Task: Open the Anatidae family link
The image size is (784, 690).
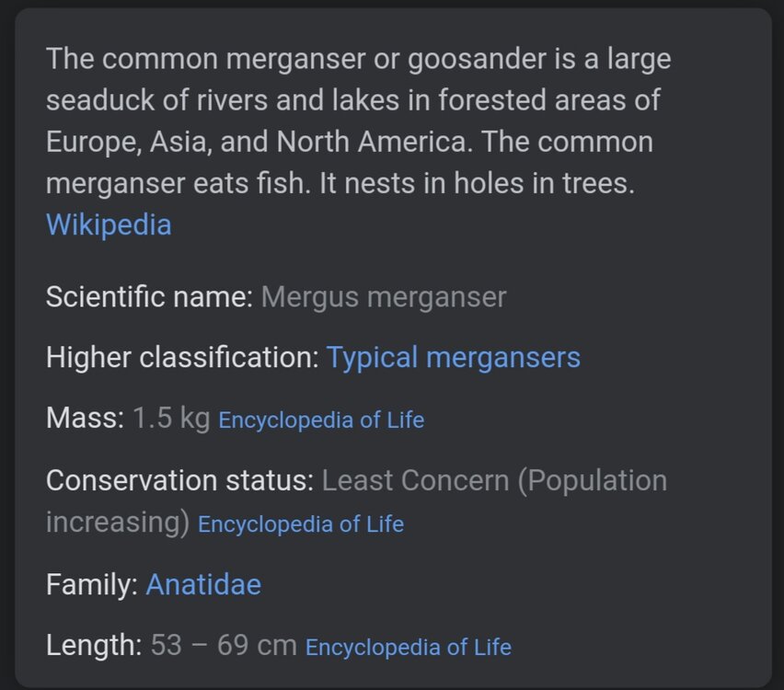Action: pos(203,584)
